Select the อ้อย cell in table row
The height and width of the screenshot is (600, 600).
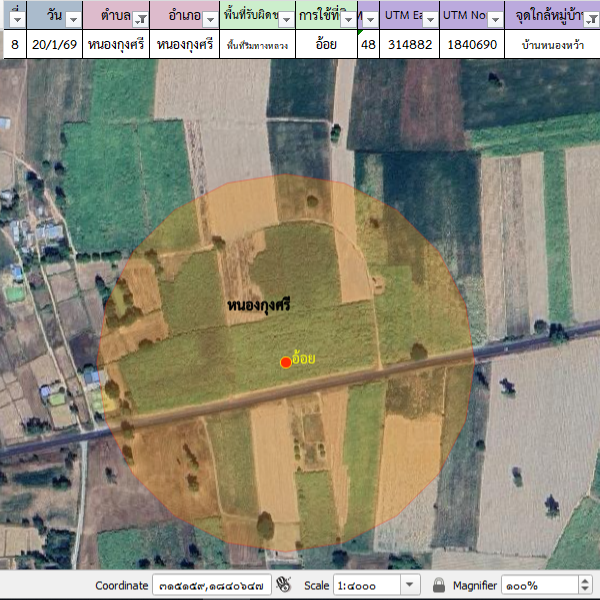coord(326,45)
